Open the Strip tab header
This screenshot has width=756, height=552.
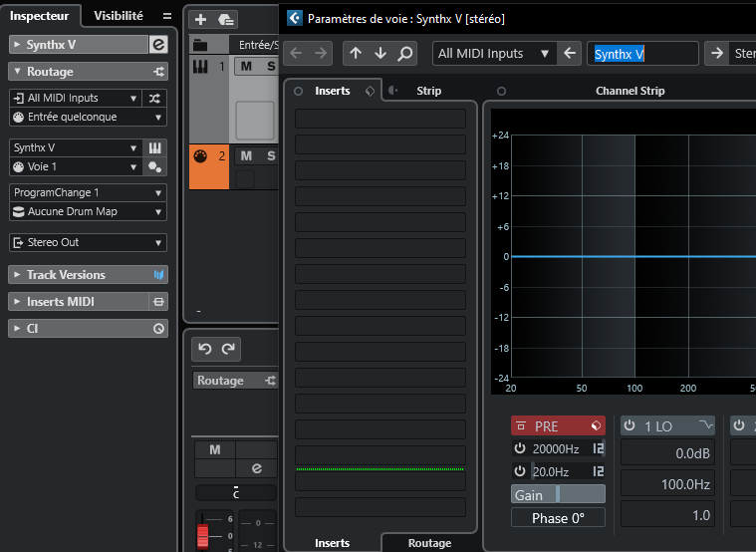pos(428,91)
